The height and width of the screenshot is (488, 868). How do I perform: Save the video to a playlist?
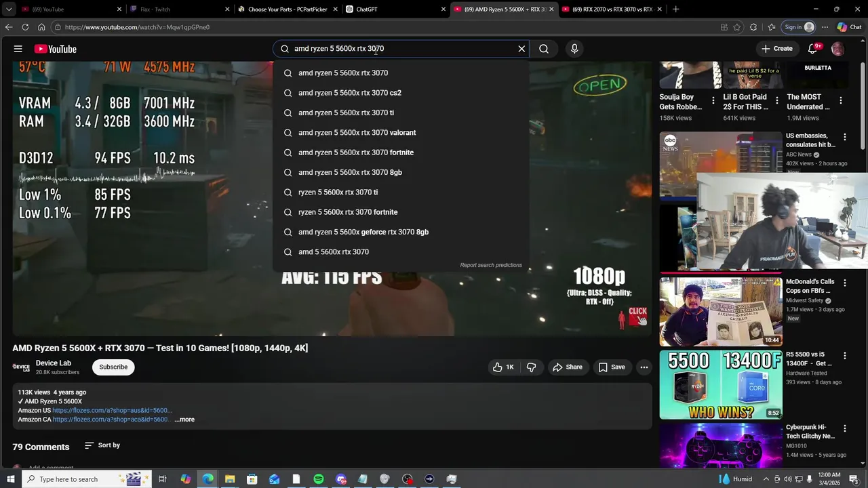[x=611, y=367]
